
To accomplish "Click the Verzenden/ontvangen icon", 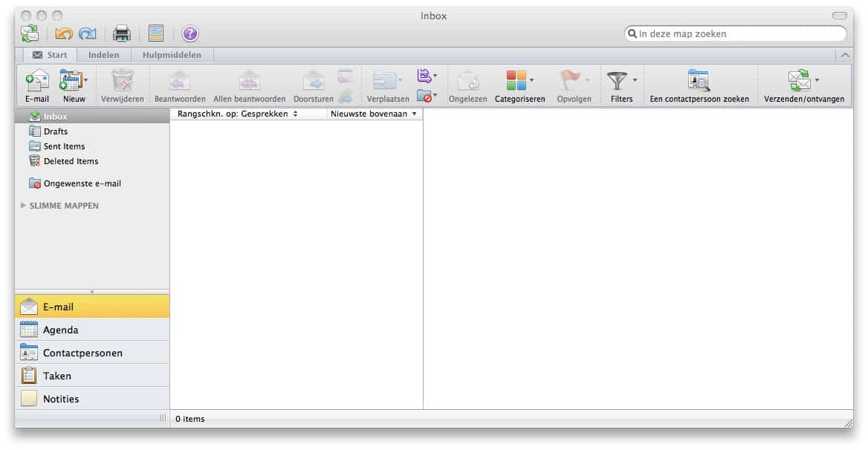I will click(x=800, y=81).
